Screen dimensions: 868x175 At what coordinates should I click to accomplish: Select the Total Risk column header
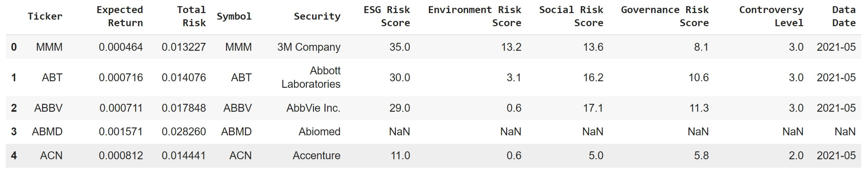[191, 16]
